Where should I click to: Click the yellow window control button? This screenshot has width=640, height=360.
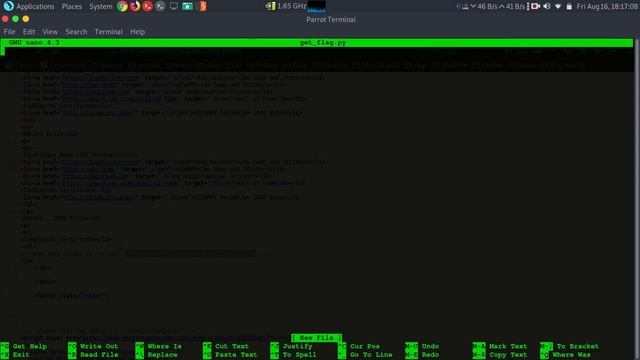point(26,19)
